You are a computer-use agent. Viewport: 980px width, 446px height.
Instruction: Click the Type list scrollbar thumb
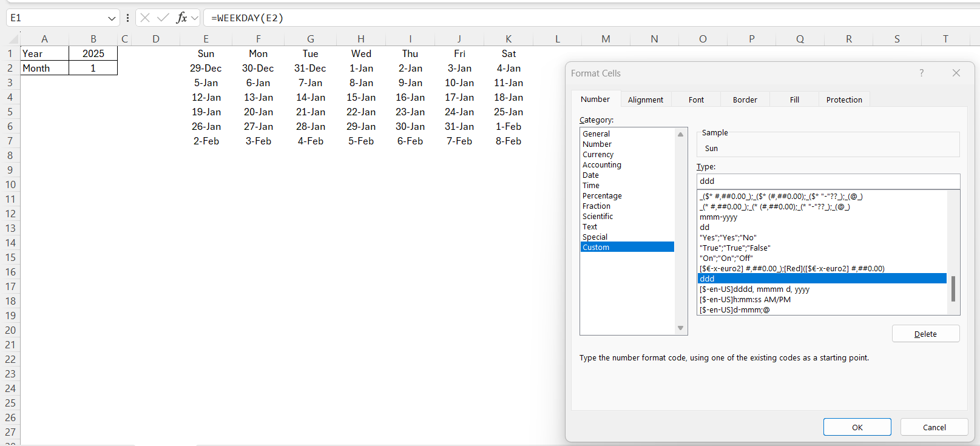(953, 289)
